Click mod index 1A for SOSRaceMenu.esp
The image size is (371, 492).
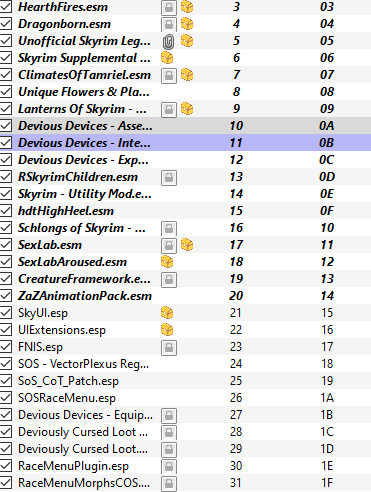click(327, 398)
